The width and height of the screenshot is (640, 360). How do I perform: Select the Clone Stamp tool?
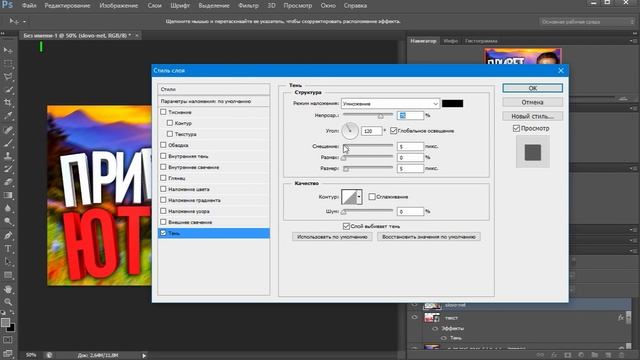coord(8,156)
